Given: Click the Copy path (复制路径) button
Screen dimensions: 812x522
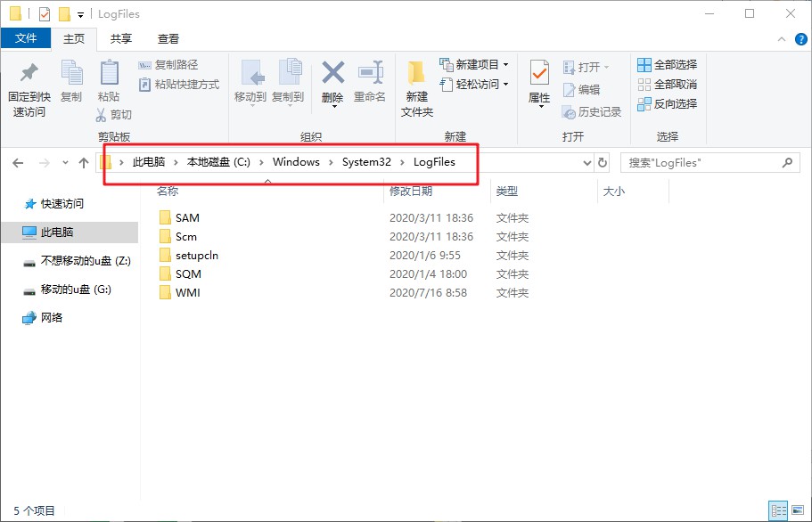Looking at the screenshot, I should (x=168, y=65).
